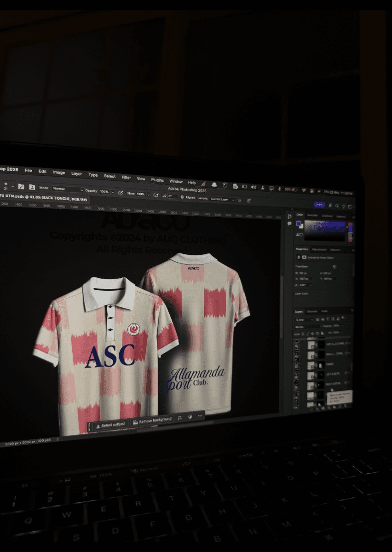Select the FRONT layer thumbnail
The height and width of the screenshot is (552, 392).
click(311, 366)
